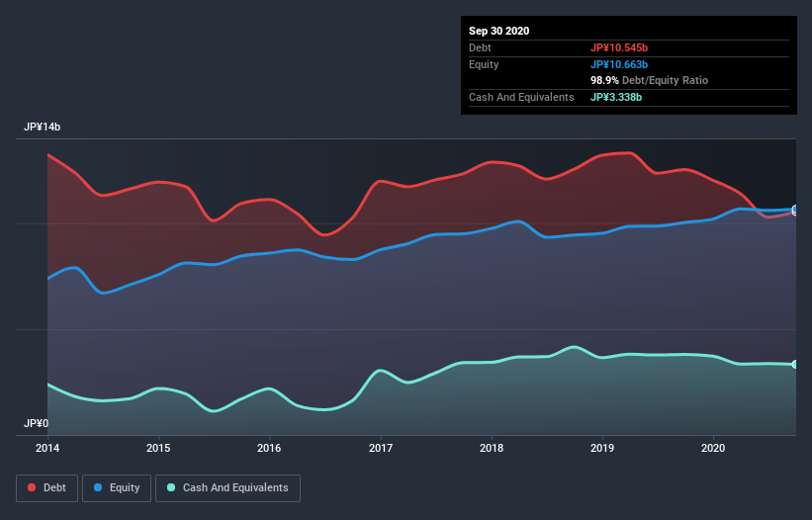Select the 2018 x-axis label
Image resolution: width=812 pixels, height=520 pixels.
point(492,448)
